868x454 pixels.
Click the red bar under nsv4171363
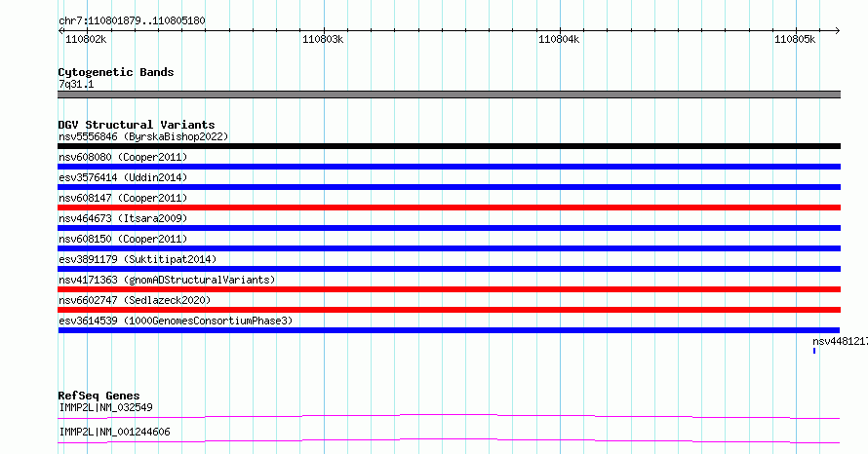click(449, 289)
